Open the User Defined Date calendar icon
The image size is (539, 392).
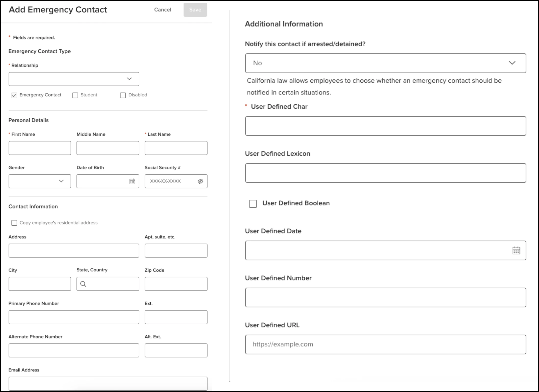click(516, 250)
